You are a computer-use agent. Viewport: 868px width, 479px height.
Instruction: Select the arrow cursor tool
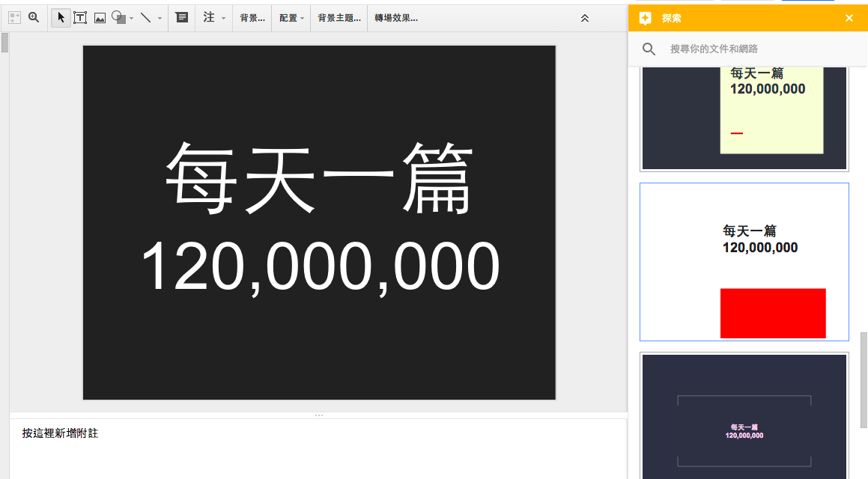(61, 18)
